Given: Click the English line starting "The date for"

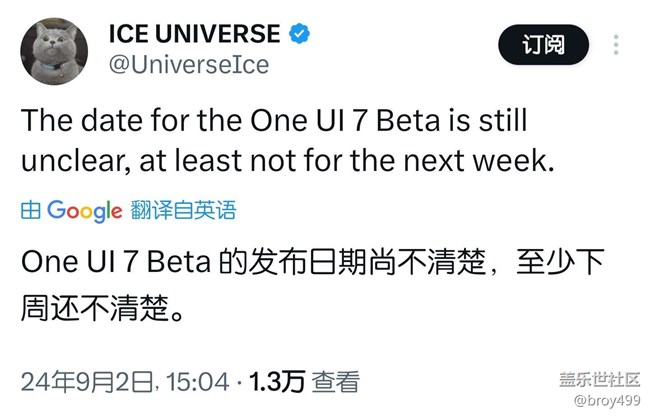Looking at the screenshot, I should pyautogui.click(x=273, y=124).
